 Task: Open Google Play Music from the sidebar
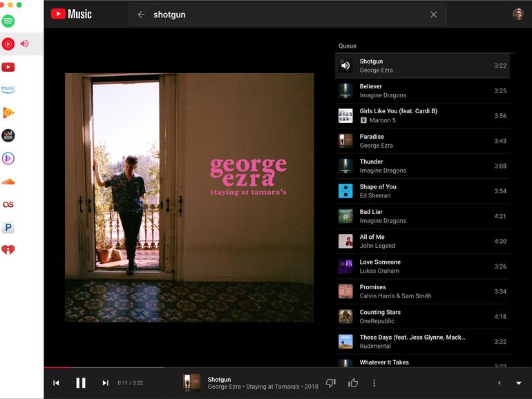click(8, 113)
